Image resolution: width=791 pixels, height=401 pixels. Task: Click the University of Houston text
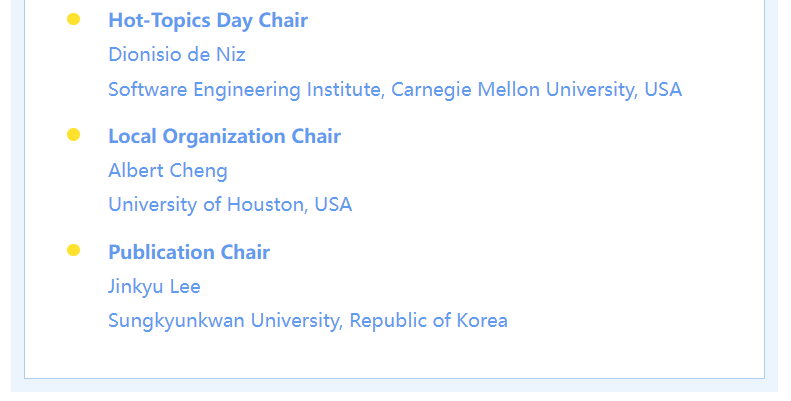click(206, 205)
